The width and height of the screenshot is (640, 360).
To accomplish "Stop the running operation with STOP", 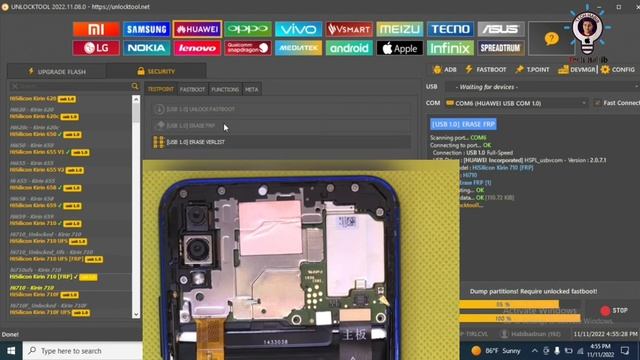I will tap(613, 311).
